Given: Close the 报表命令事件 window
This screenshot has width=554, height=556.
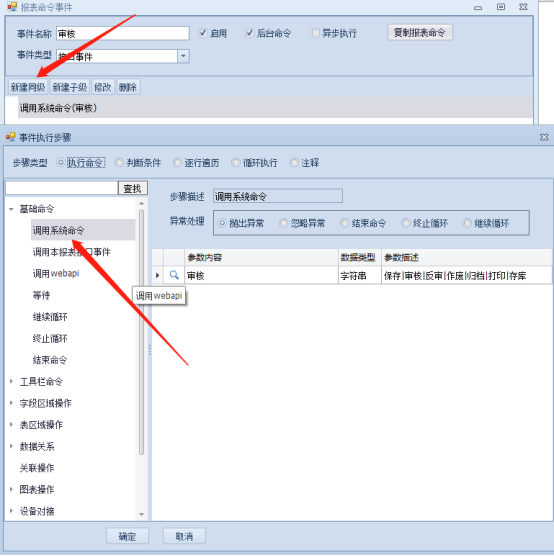Looking at the screenshot, I should coord(523,7).
